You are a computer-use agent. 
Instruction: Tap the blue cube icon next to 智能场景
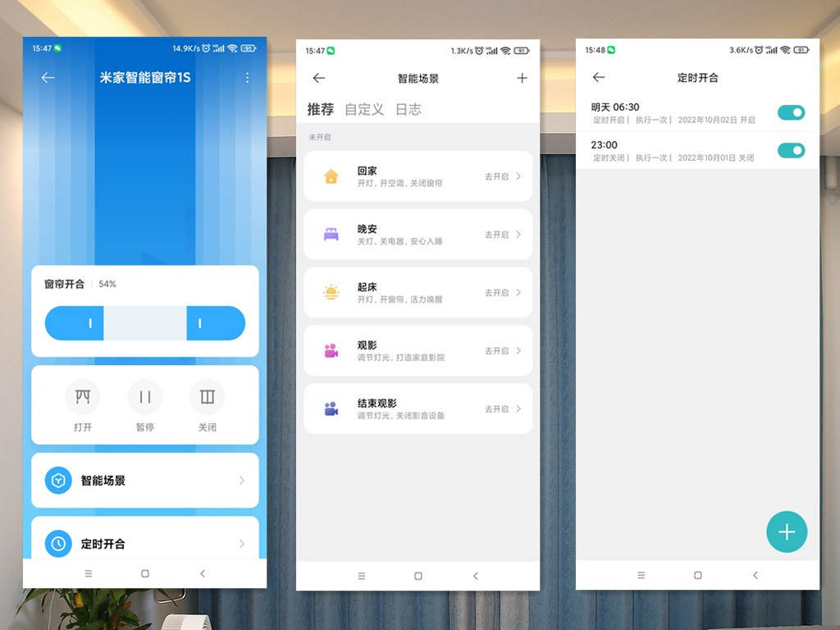[x=57, y=481]
